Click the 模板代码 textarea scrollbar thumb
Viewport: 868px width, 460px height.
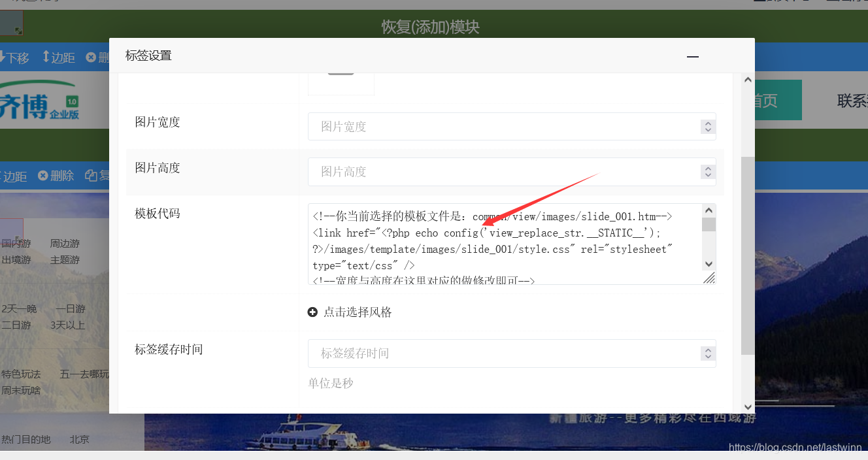709,225
